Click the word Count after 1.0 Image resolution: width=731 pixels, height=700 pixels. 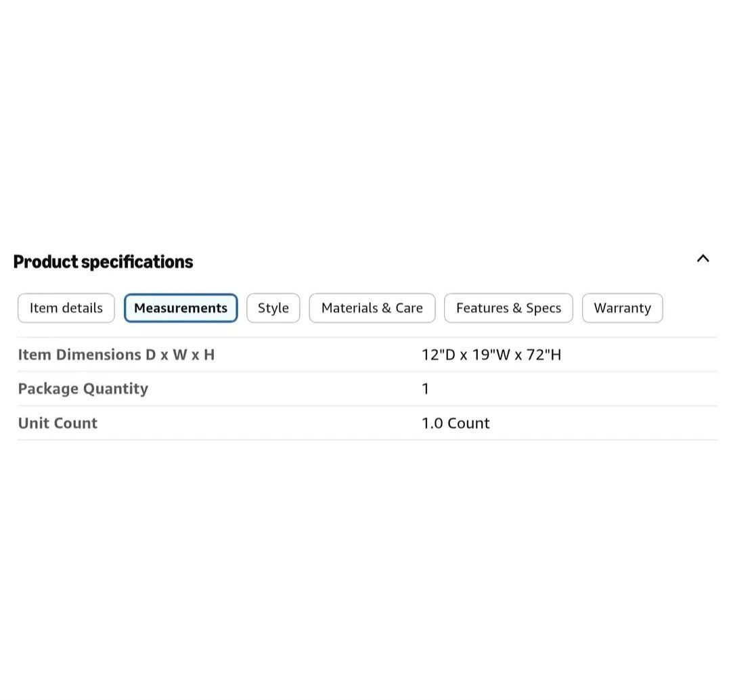[468, 423]
